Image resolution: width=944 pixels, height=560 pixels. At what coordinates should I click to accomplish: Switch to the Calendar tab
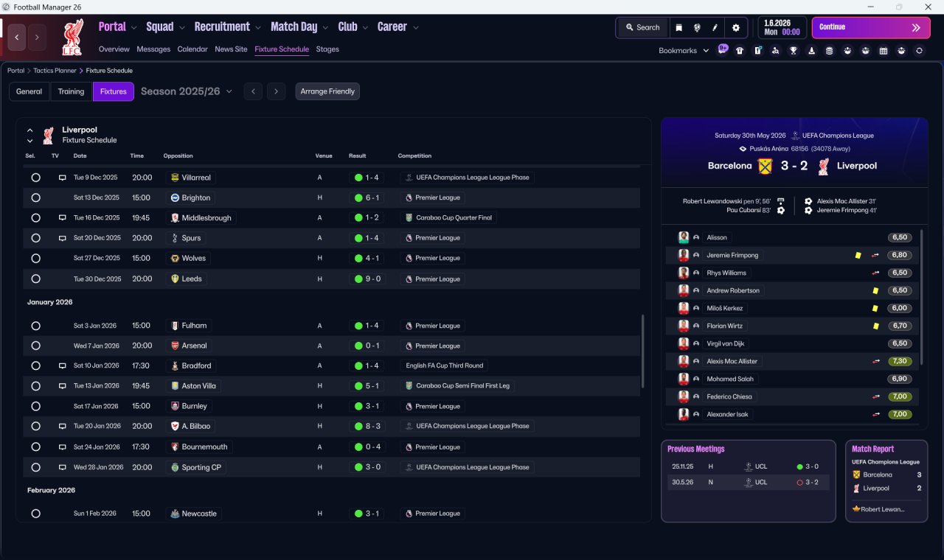[192, 49]
